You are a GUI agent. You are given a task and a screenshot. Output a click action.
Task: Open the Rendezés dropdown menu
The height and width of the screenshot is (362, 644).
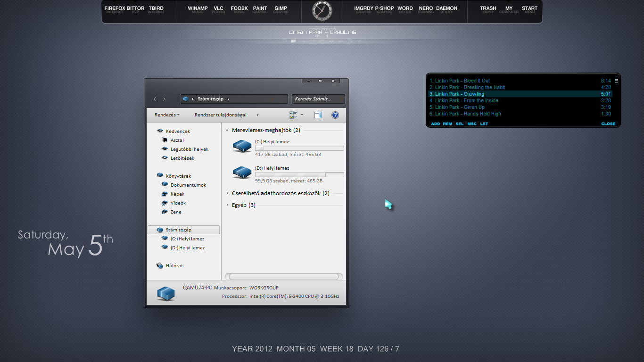167,115
